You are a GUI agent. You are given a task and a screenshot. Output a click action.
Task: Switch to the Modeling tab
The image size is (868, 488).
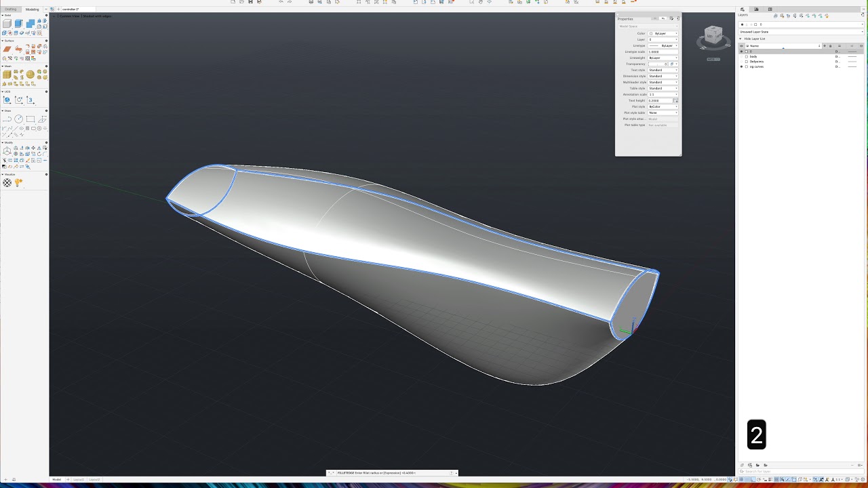point(32,9)
